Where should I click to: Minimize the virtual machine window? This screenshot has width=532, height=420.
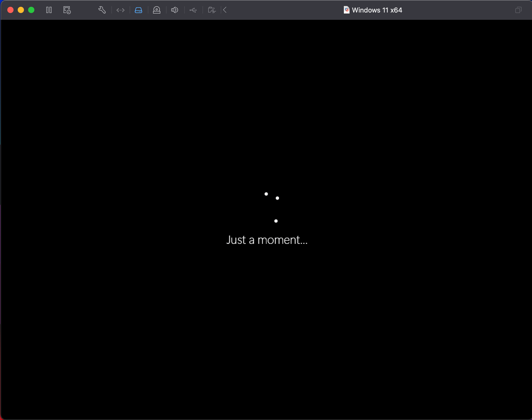click(21, 10)
